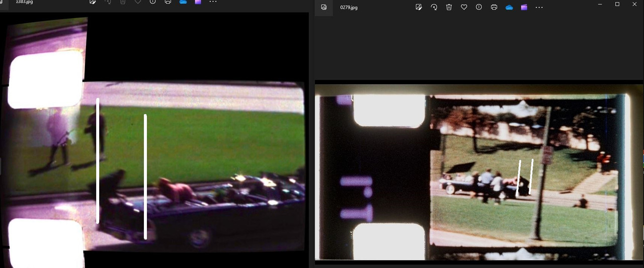Open OneDrive icon in 0279.jpg window
This screenshot has height=268, width=644.
click(509, 8)
